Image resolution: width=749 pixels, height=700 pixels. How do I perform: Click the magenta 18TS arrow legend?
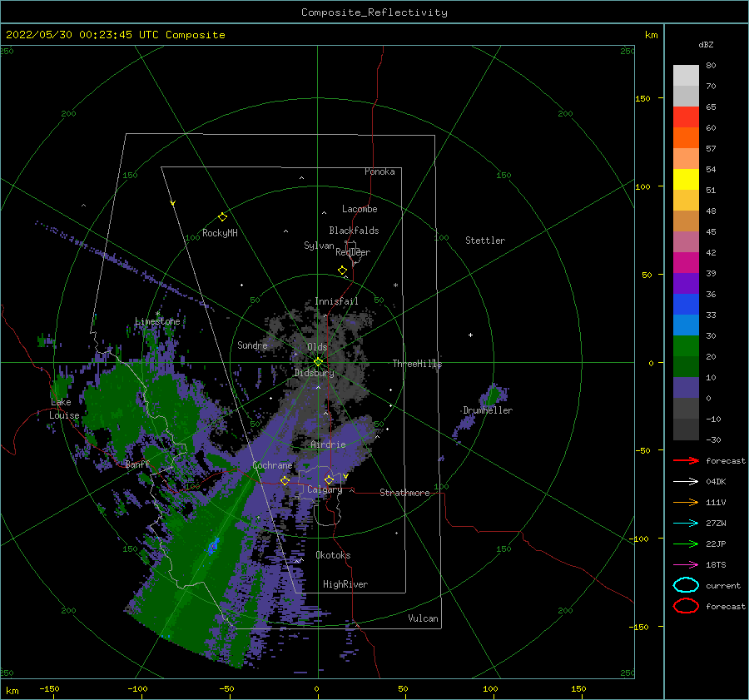[x=686, y=565]
